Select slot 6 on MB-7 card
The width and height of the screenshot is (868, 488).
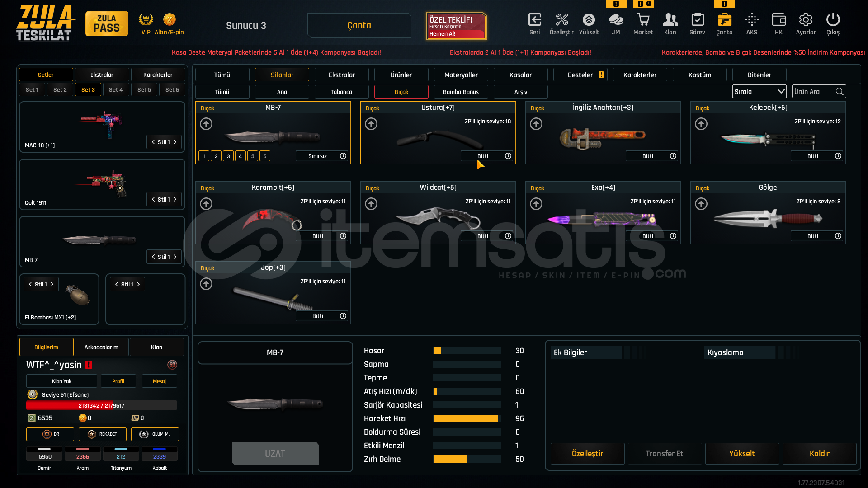(x=265, y=156)
